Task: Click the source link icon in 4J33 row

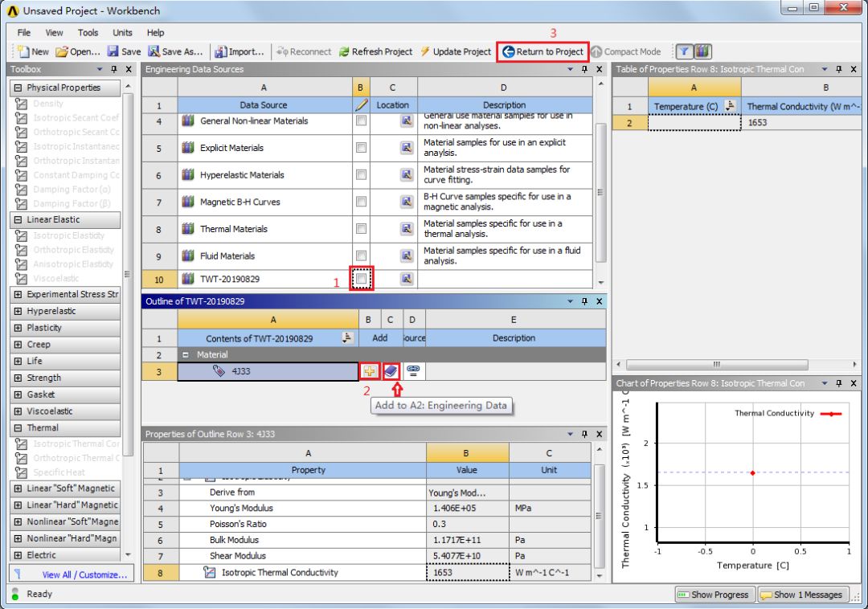Action: point(413,370)
